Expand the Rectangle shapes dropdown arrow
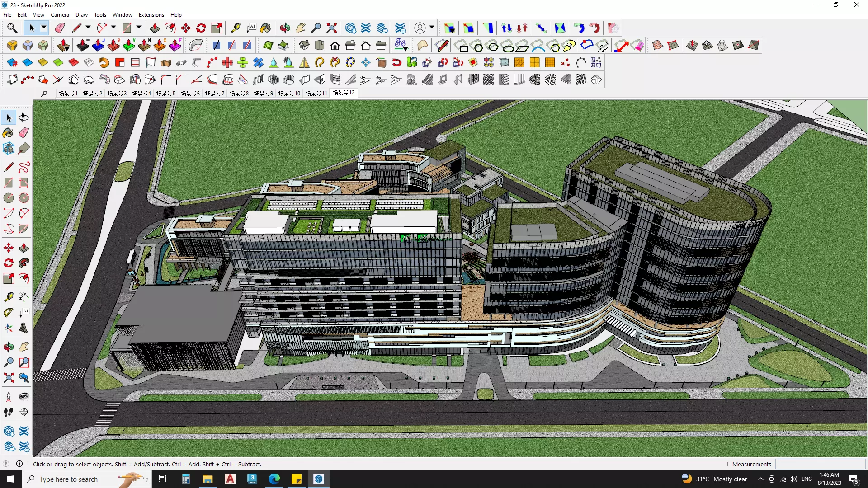The image size is (868, 488). (139, 28)
